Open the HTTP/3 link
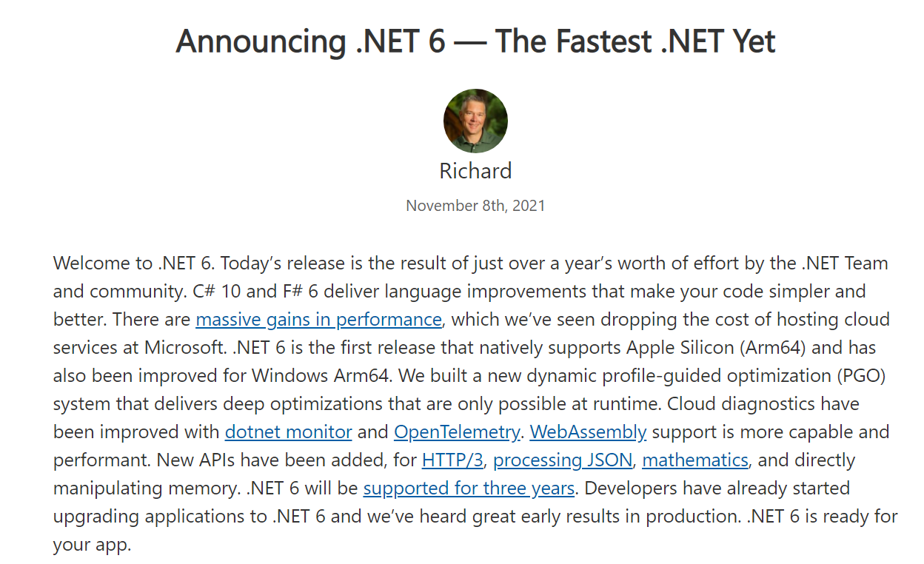 pos(452,460)
